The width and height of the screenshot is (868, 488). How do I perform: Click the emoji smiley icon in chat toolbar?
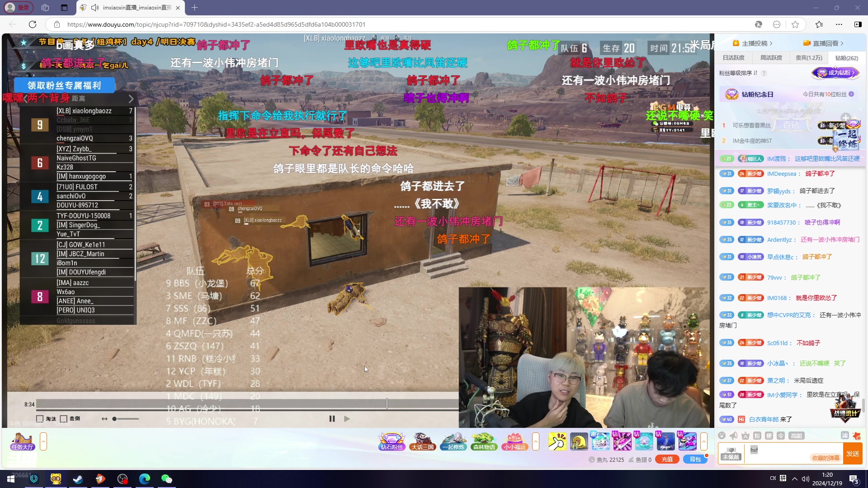tap(722, 436)
